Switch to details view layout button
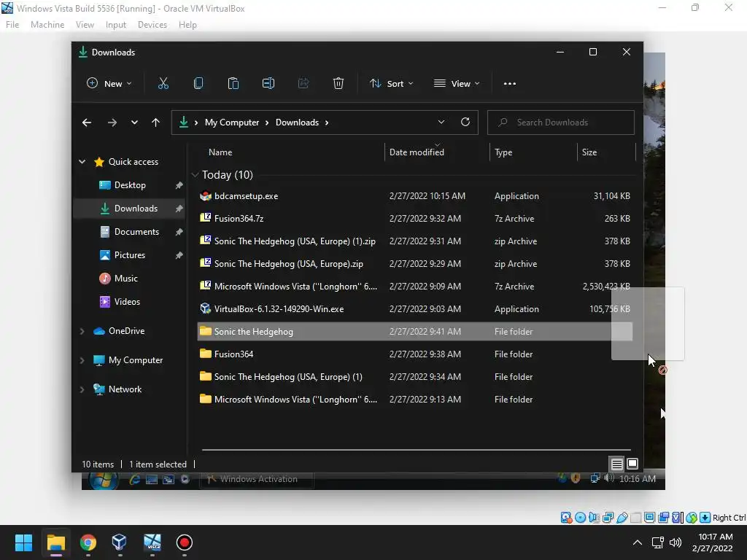The height and width of the screenshot is (560, 747). pyautogui.click(x=617, y=464)
